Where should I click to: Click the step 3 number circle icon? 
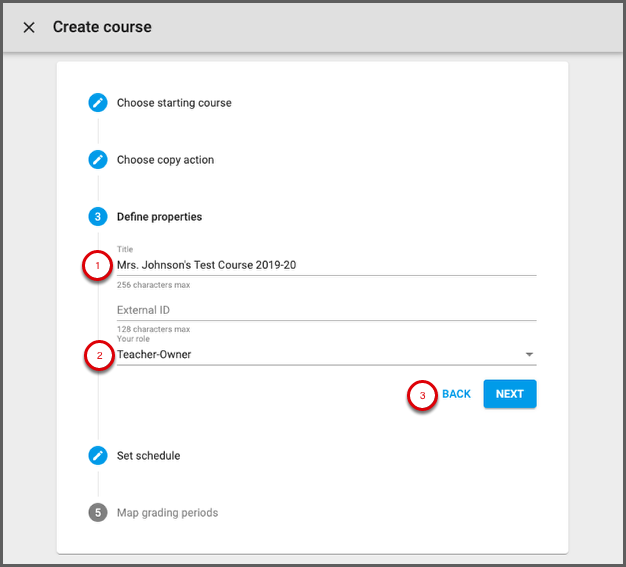coord(98,217)
